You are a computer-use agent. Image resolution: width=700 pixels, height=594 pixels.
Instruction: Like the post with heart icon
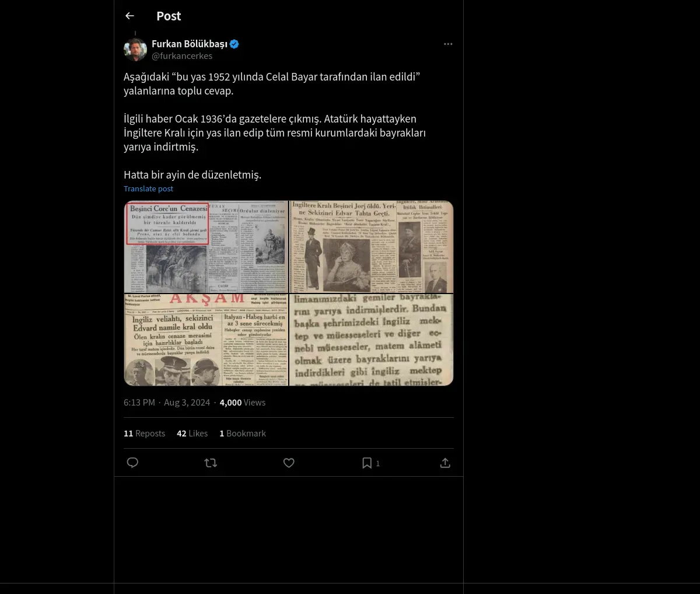point(289,463)
